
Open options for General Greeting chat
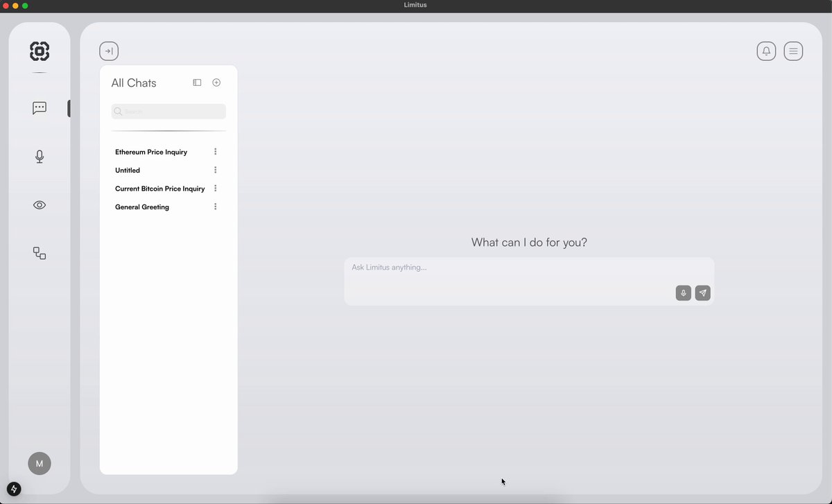216,207
